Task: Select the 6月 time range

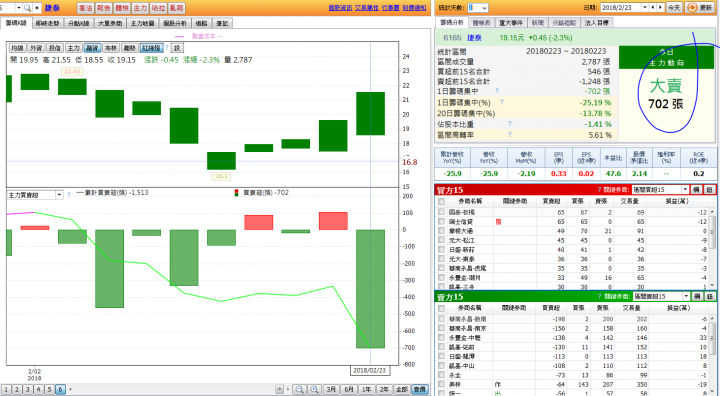Action: [349, 389]
